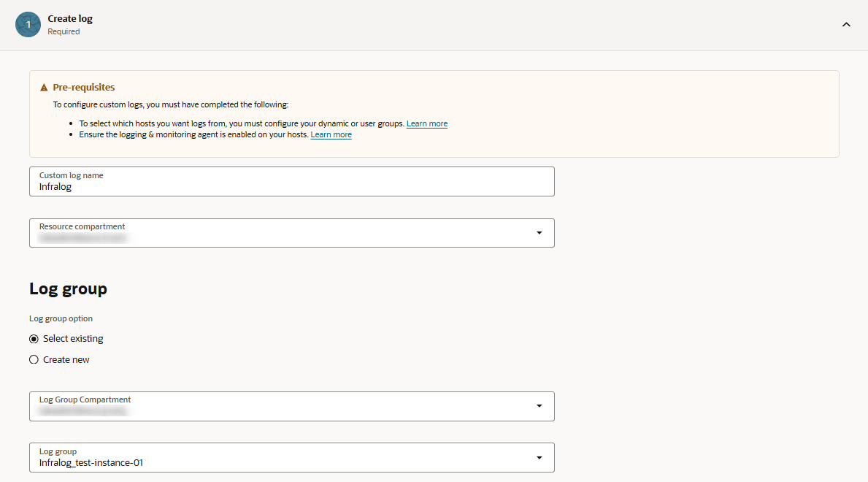Click the blurred Resource compartment value

coord(82,238)
